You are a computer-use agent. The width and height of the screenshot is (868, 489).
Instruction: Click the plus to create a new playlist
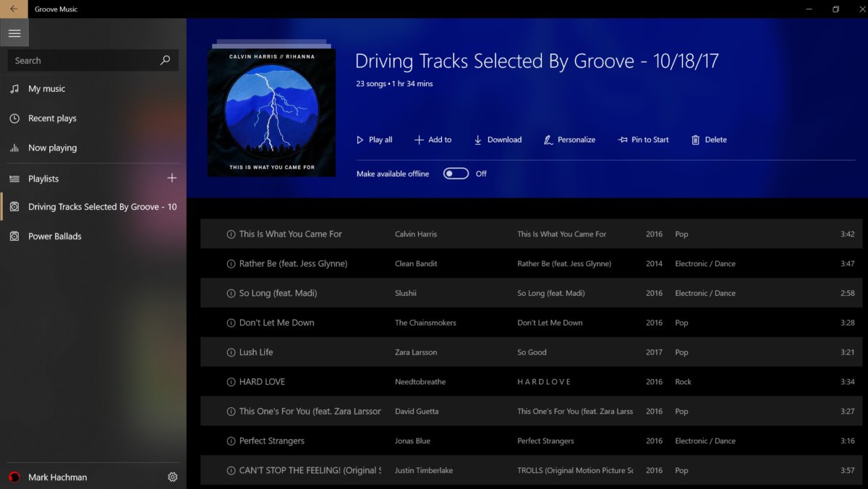pyautogui.click(x=171, y=178)
